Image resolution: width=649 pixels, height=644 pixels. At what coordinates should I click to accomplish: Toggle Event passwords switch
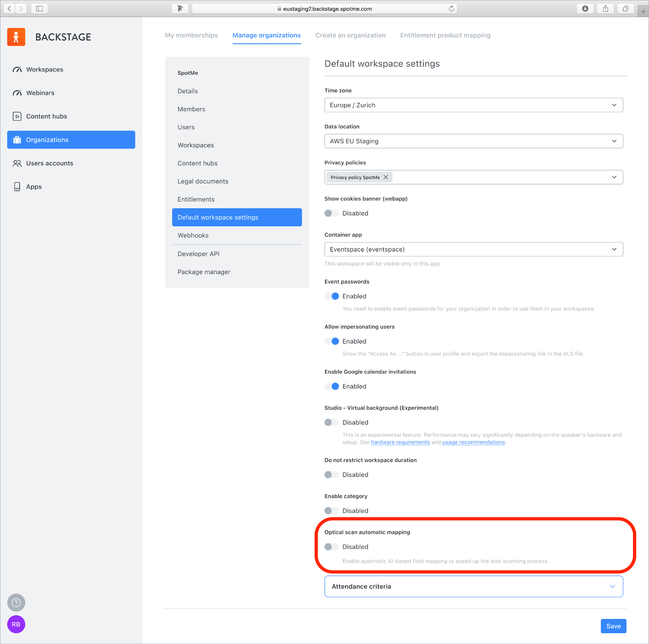tap(331, 296)
